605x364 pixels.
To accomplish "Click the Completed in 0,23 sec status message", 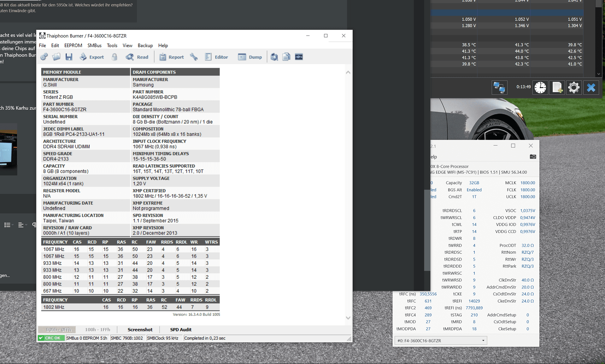I will [205, 338].
